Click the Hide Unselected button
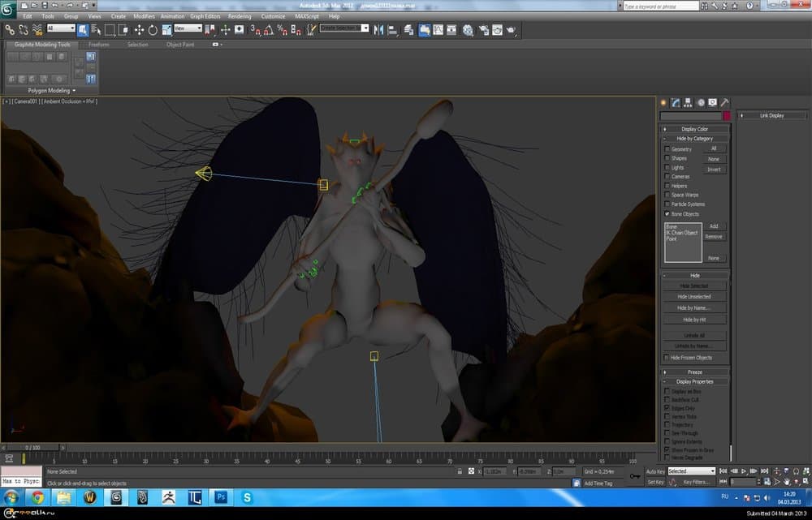This screenshot has width=812, height=520. coord(694,297)
